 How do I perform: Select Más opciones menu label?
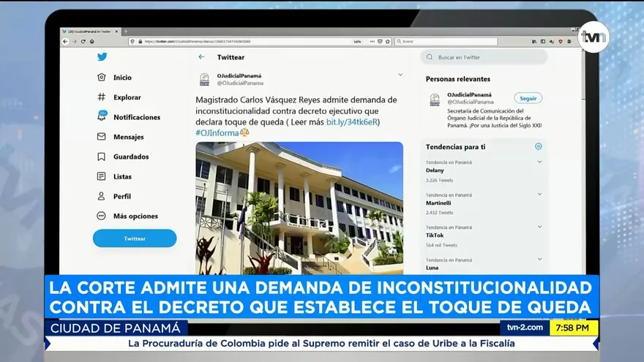[x=135, y=216]
